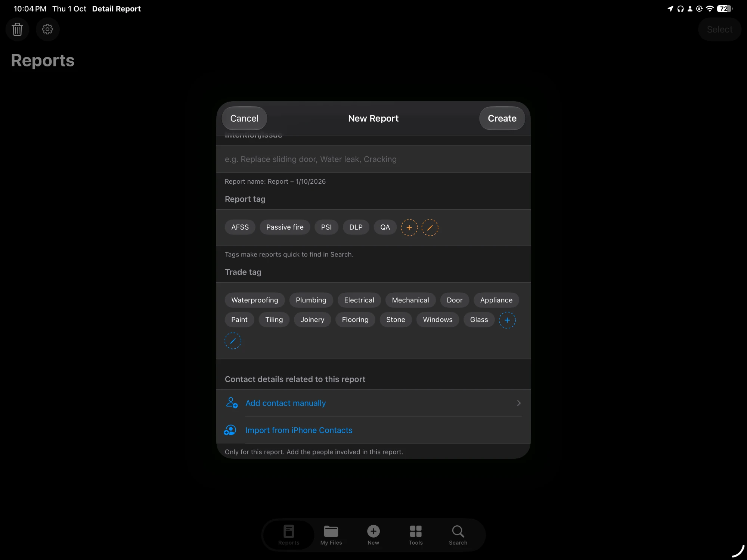The height and width of the screenshot is (560, 747).
Task: Choose the Door trade tag
Action: 454,300
